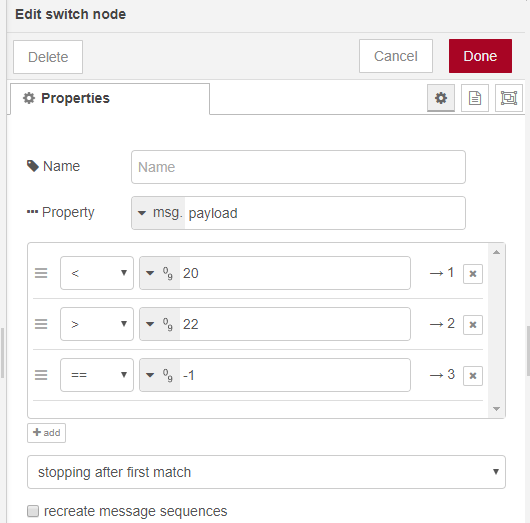The width and height of the screenshot is (530, 523).
Task: Open node properties gear icon tab
Action: point(441,98)
